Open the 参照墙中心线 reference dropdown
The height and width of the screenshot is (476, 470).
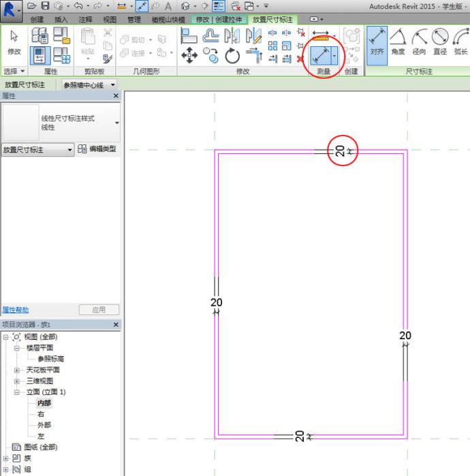click(x=89, y=85)
